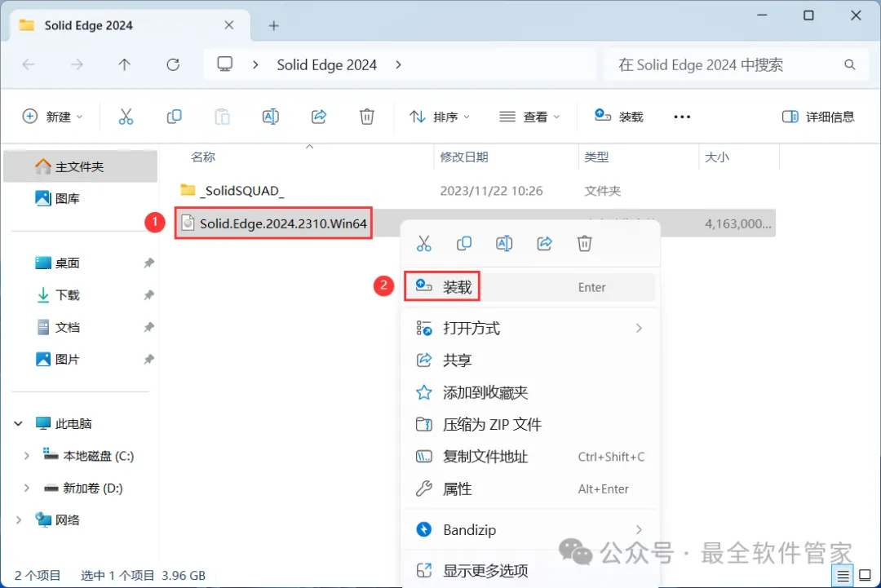Open 桌面 in the sidebar
Screen dimensions: 881x588
tap(80, 263)
